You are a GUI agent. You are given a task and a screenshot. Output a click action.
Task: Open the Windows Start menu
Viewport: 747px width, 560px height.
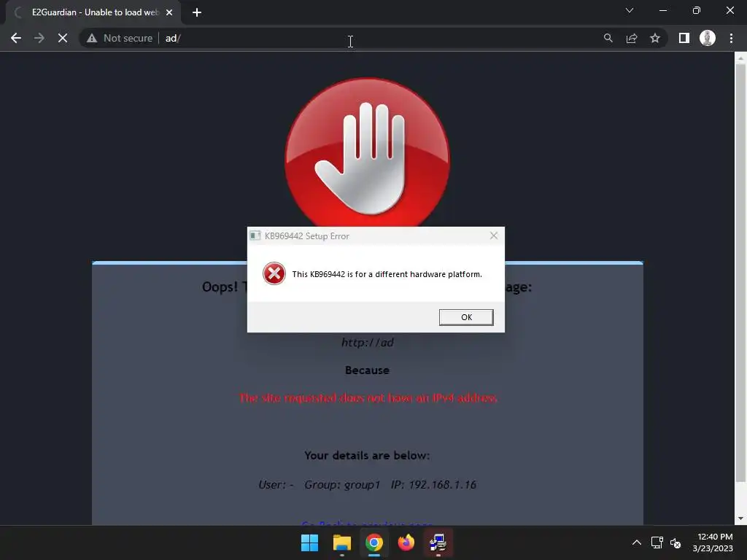(x=309, y=542)
